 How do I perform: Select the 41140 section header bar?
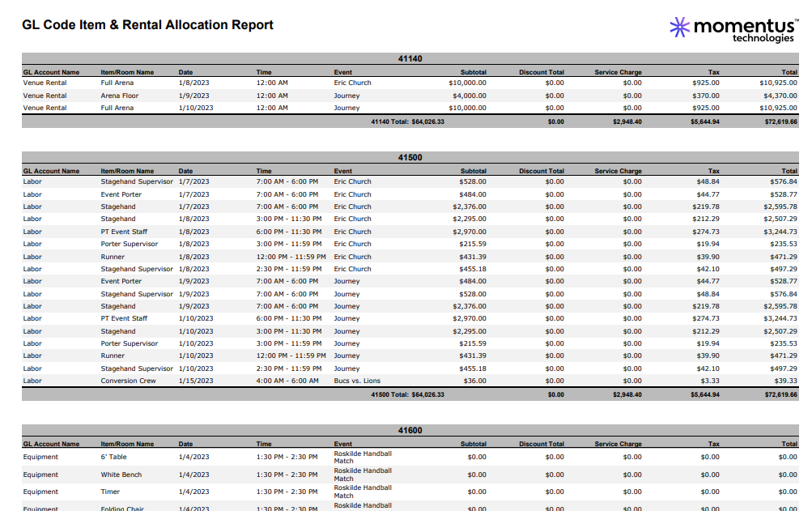[x=406, y=58]
